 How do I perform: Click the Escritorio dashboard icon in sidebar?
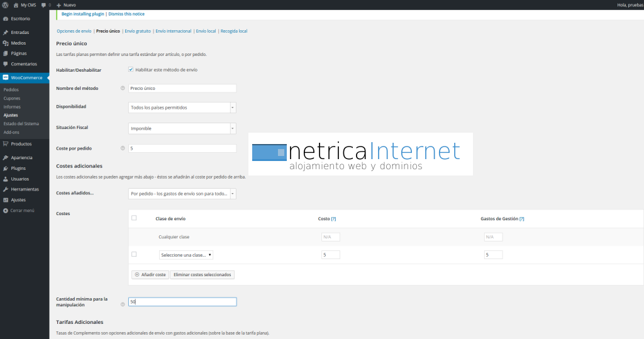(6, 18)
